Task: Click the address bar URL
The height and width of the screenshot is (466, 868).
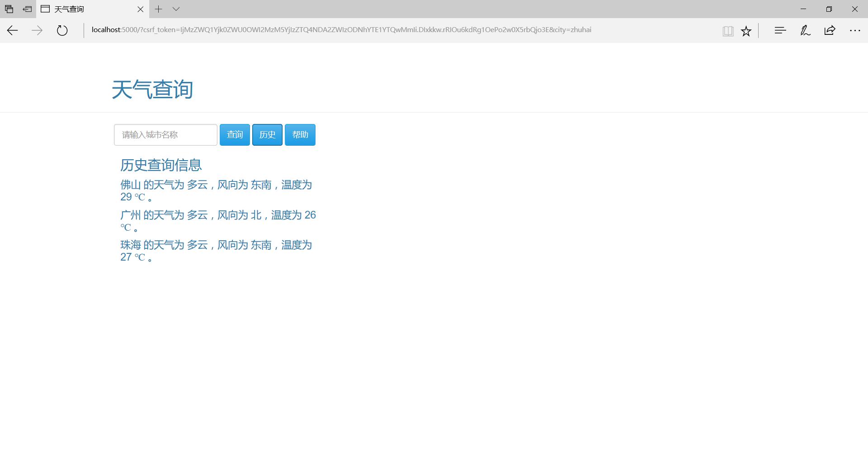Action: coord(341,30)
